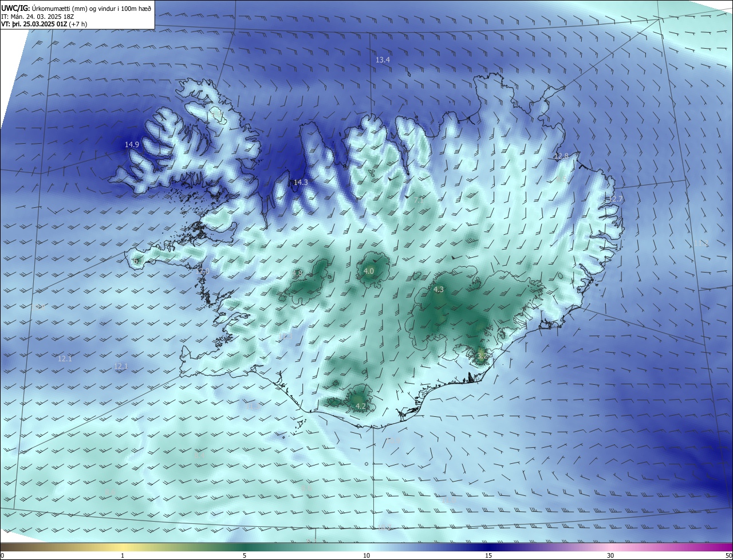
Task: Click the 4.0 value label on the central glacier
Action: tap(369, 271)
